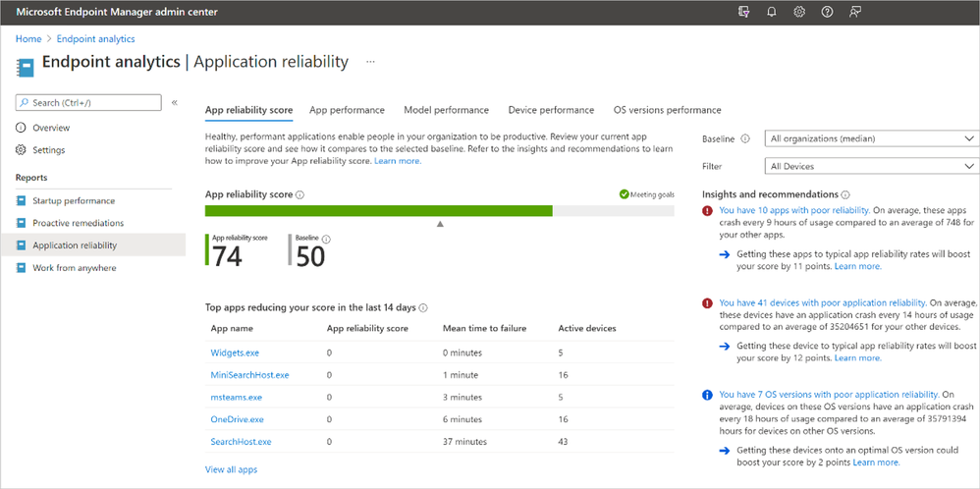The image size is (980, 489).
Task: Open the SearchHost.exe app link
Action: coord(242,442)
